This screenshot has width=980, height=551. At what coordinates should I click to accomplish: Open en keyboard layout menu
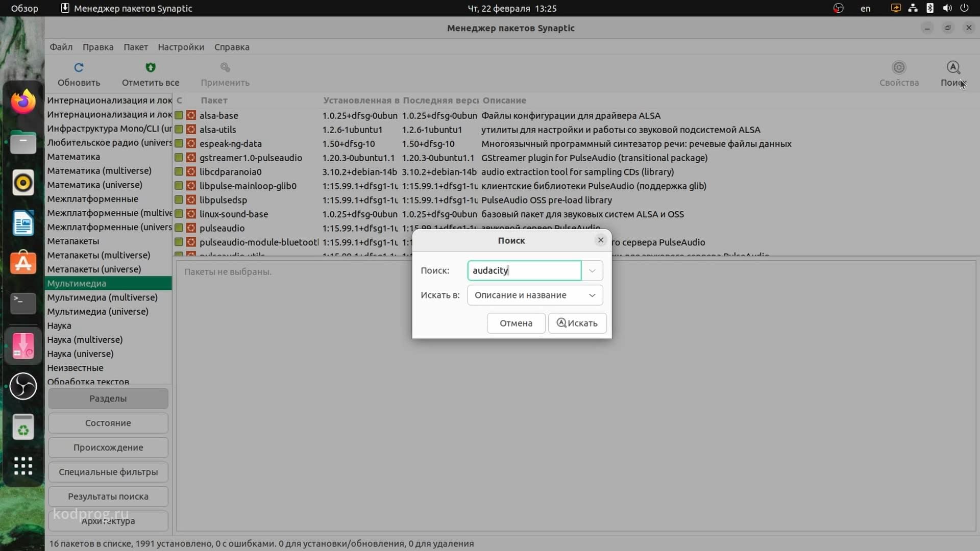point(865,8)
